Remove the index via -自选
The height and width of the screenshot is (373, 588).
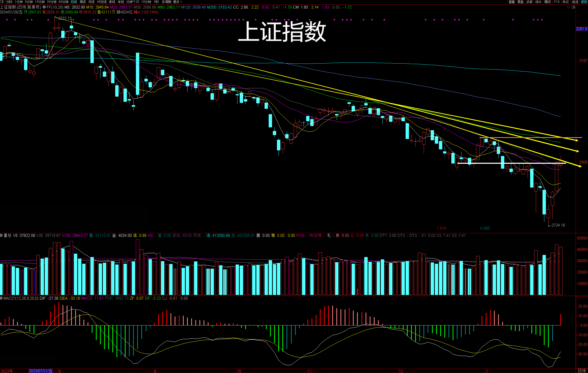click(575, 2)
